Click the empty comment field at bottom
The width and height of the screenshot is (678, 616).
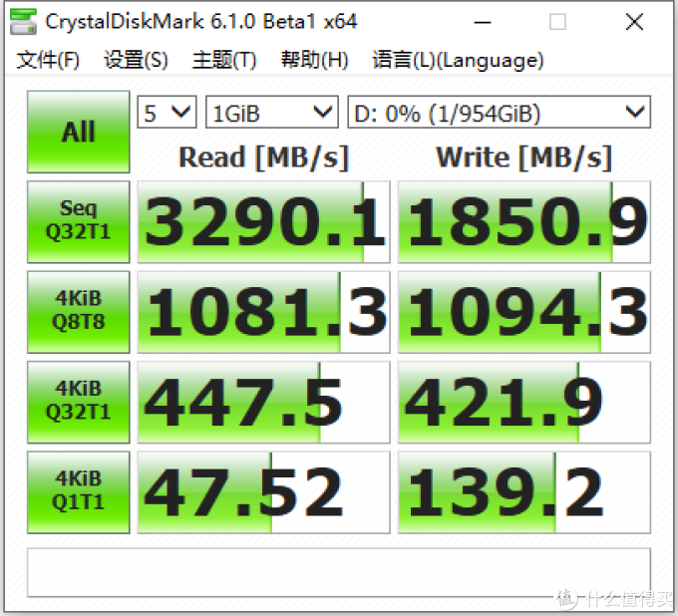click(339, 573)
